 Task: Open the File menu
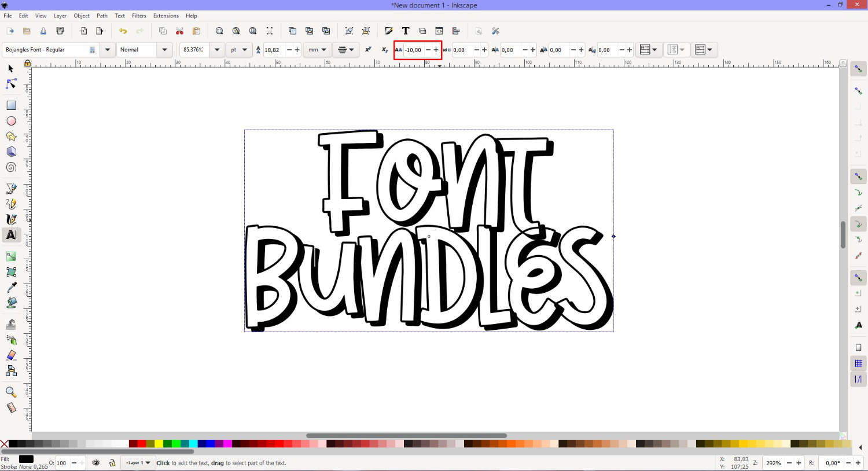pyautogui.click(x=8, y=16)
